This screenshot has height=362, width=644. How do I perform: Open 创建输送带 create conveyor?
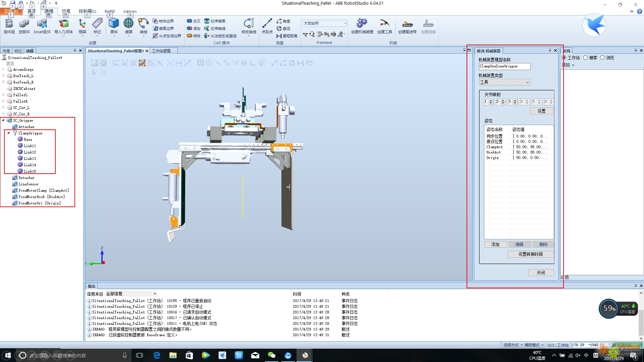pyautogui.click(x=407, y=26)
